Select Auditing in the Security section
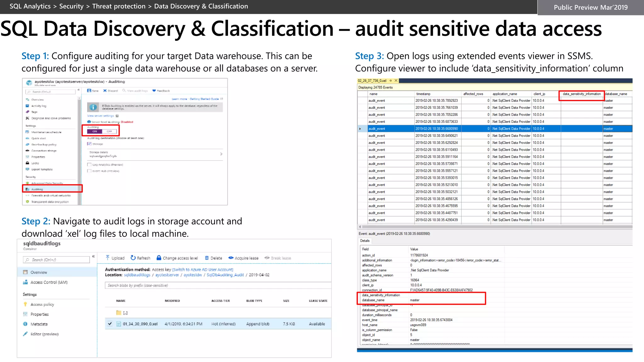The height and width of the screenshot is (362, 644). (52, 189)
